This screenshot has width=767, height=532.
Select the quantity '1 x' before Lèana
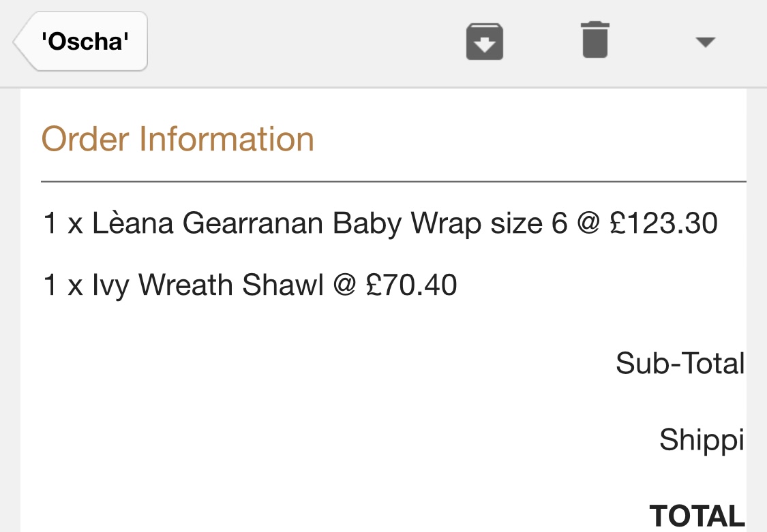point(62,223)
